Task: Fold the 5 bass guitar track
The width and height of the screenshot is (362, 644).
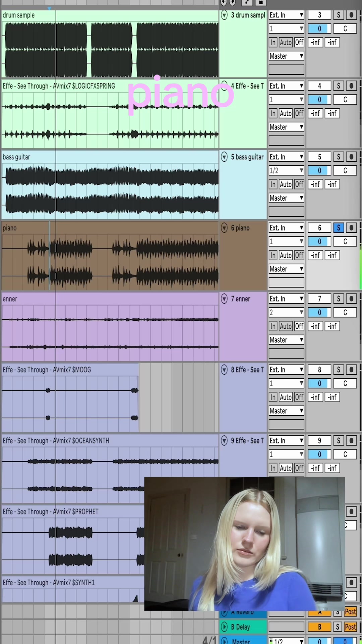Action: tap(225, 157)
